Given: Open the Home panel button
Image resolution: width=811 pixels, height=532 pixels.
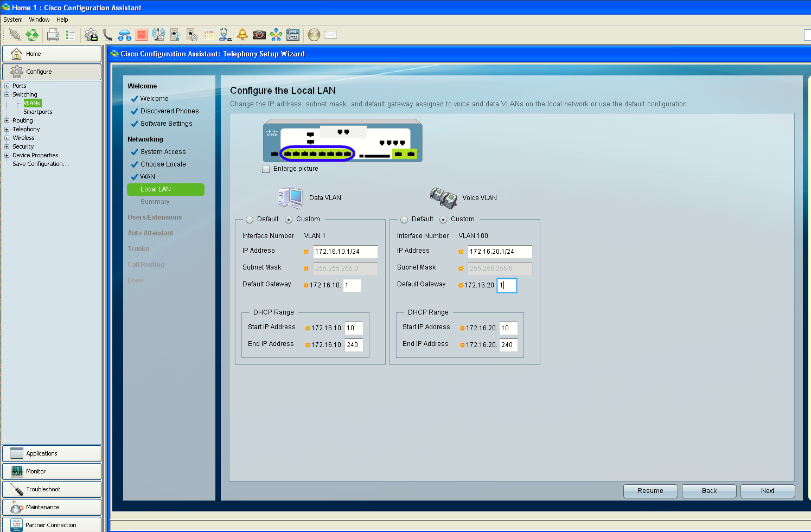Looking at the screenshot, I should (x=52, y=54).
